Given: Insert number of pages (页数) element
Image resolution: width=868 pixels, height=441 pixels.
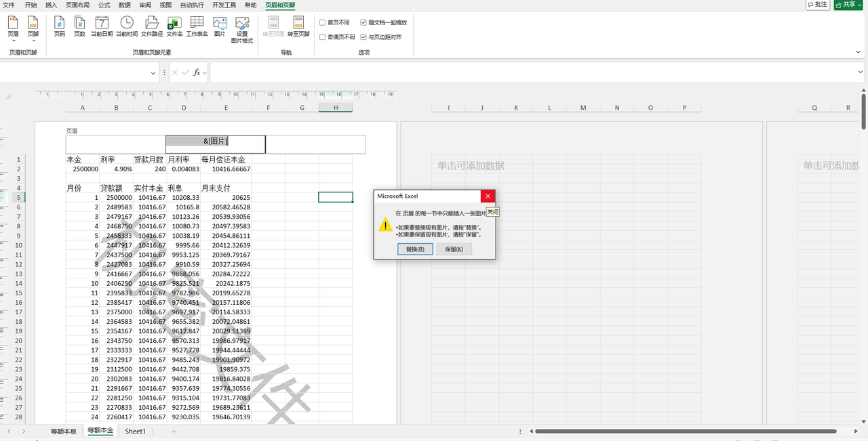Looking at the screenshot, I should pyautogui.click(x=79, y=26).
